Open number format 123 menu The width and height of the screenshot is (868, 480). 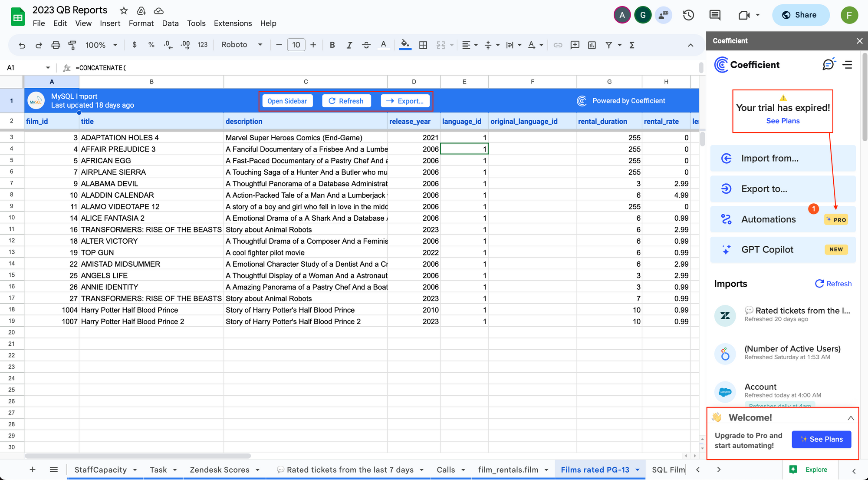click(x=203, y=45)
